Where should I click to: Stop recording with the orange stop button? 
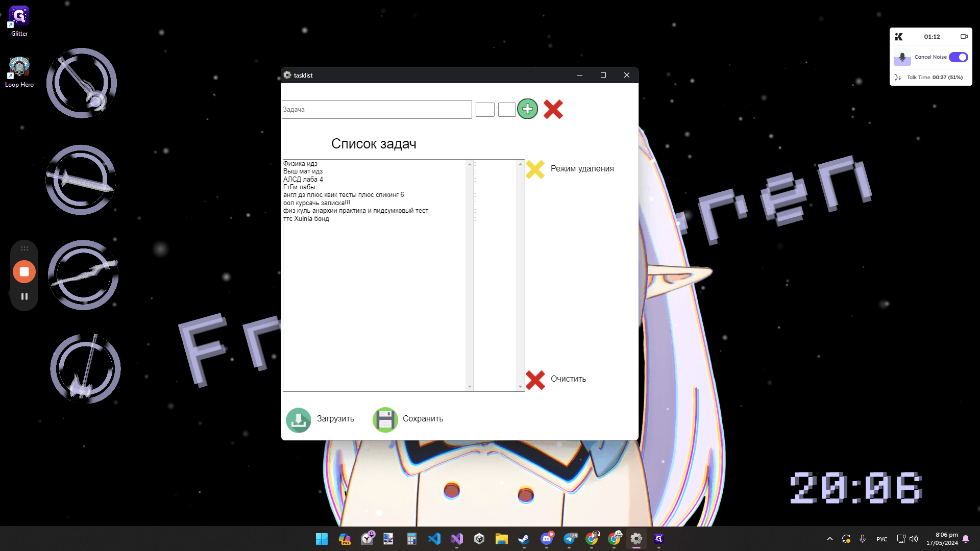pyautogui.click(x=24, y=271)
